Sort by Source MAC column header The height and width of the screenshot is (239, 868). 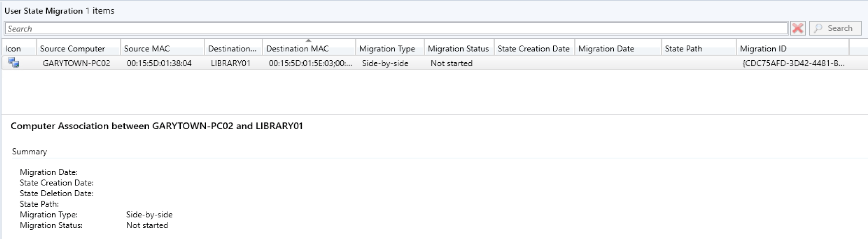[146, 49]
